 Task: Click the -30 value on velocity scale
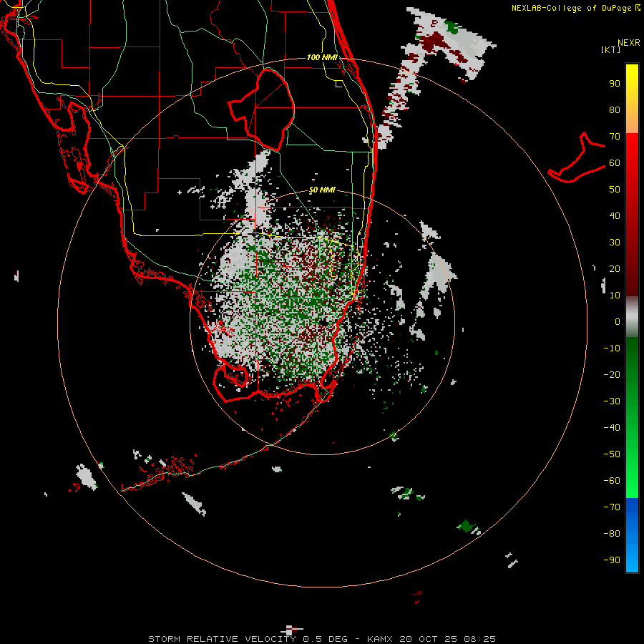pyautogui.click(x=612, y=401)
